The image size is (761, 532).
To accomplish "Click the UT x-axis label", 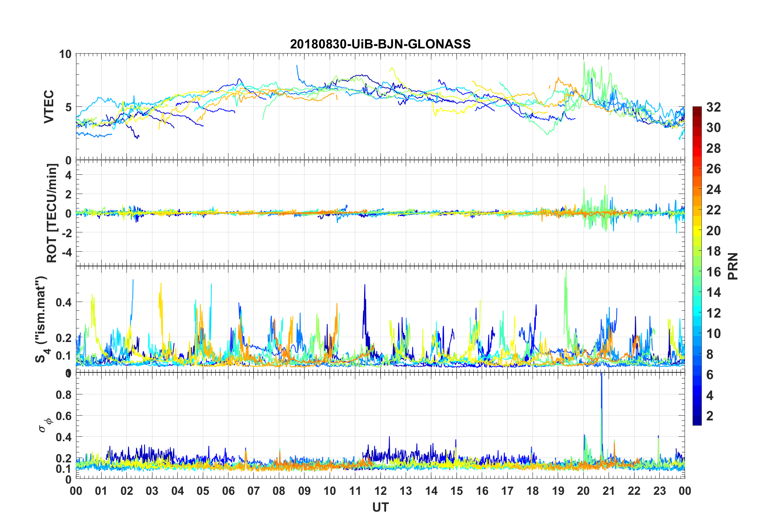I will click(x=380, y=507).
